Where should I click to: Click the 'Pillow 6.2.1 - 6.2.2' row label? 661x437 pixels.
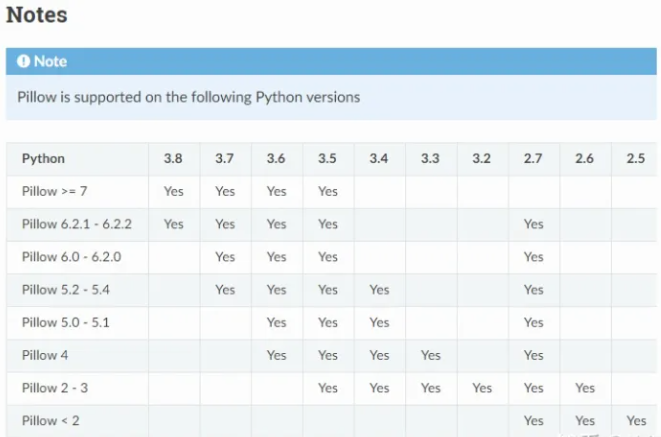click(x=77, y=224)
